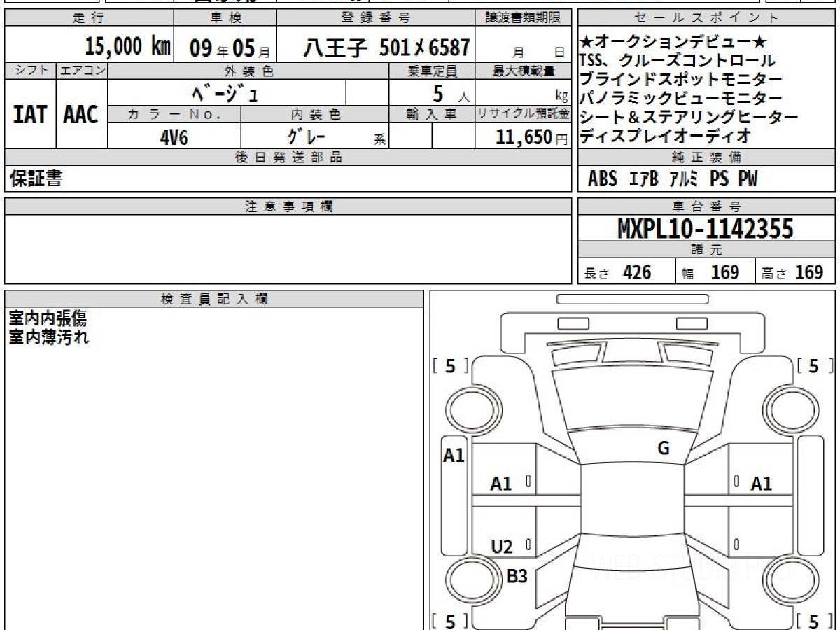Click the セールスポイント header

click(x=707, y=18)
